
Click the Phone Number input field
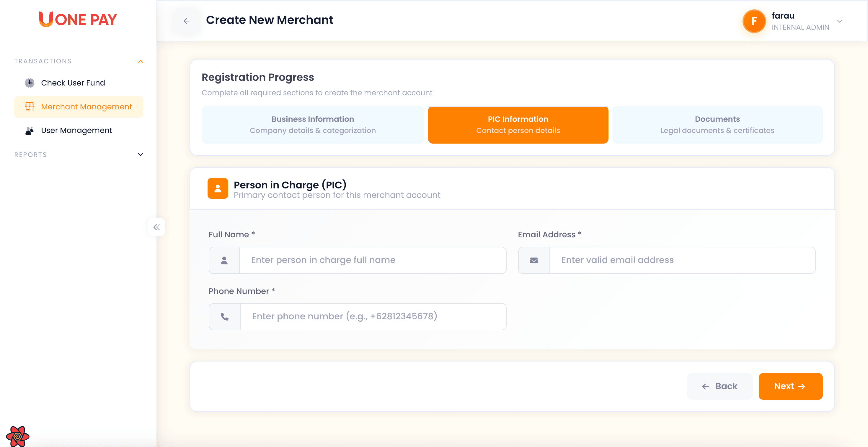(373, 317)
